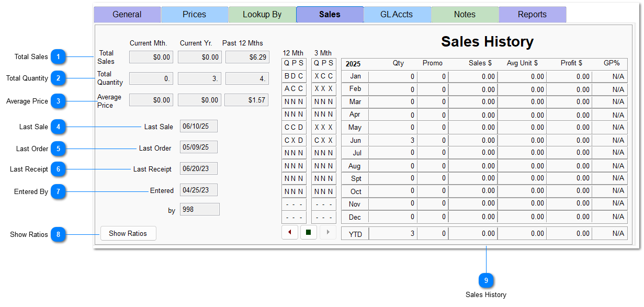Select the General tab

pos(127,14)
